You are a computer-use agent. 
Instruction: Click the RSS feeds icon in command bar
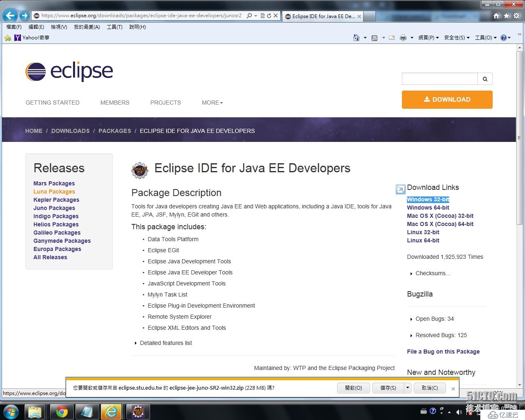pyautogui.click(x=374, y=38)
